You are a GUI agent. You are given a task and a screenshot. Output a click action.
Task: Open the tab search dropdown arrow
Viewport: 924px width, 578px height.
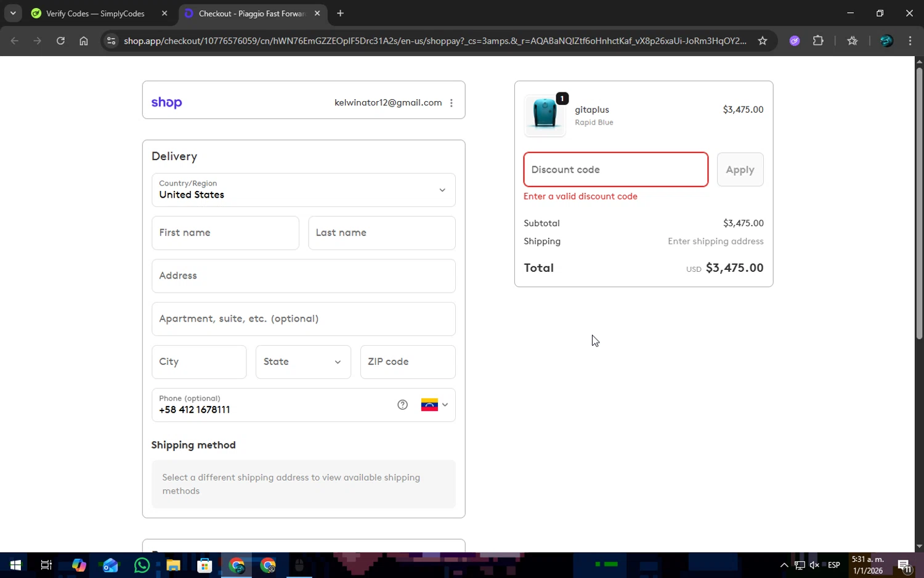13,13
